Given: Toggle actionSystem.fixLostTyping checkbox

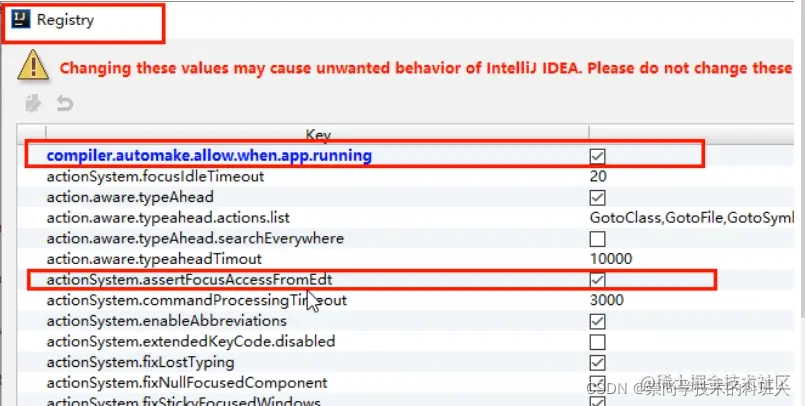Looking at the screenshot, I should 597,362.
